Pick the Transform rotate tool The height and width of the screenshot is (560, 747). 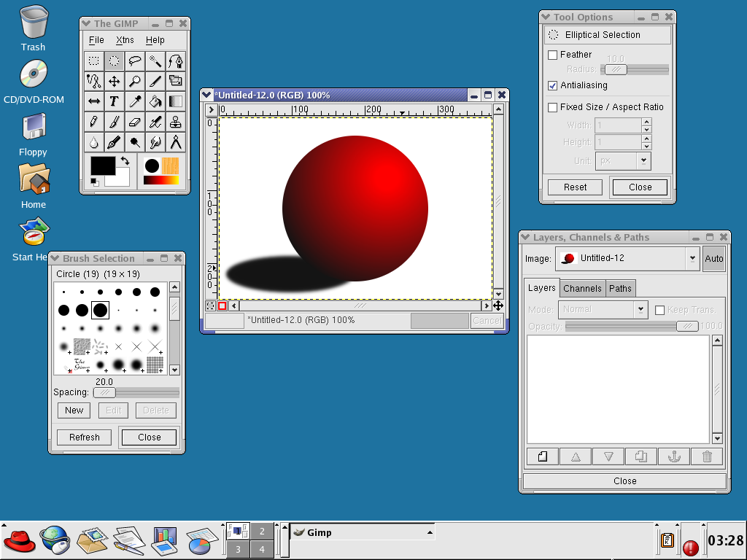point(176,82)
